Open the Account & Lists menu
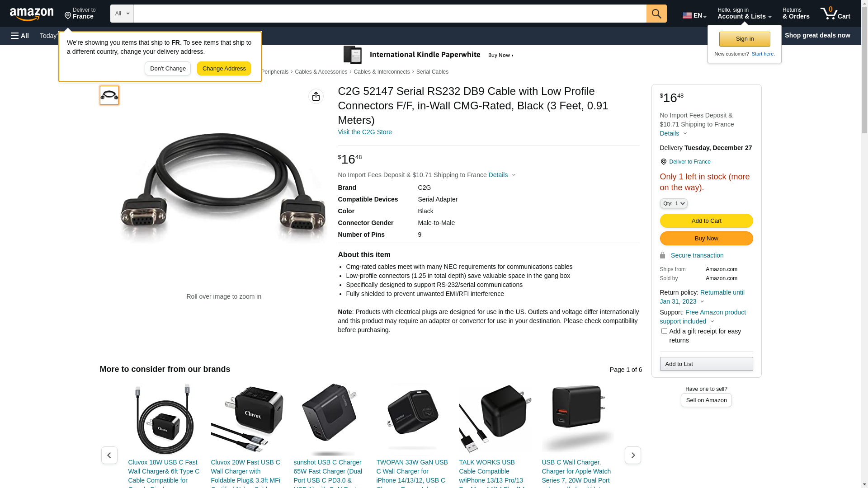 click(744, 13)
